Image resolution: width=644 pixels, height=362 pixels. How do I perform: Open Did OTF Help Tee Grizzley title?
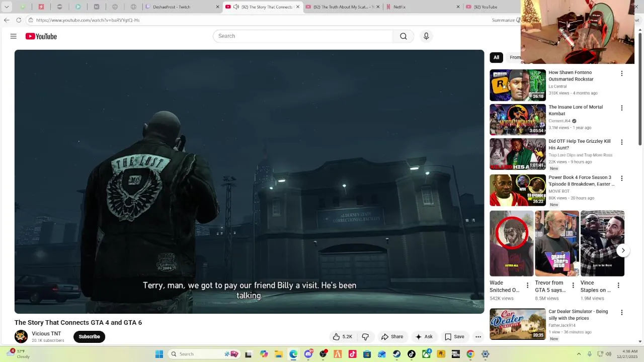click(580, 145)
